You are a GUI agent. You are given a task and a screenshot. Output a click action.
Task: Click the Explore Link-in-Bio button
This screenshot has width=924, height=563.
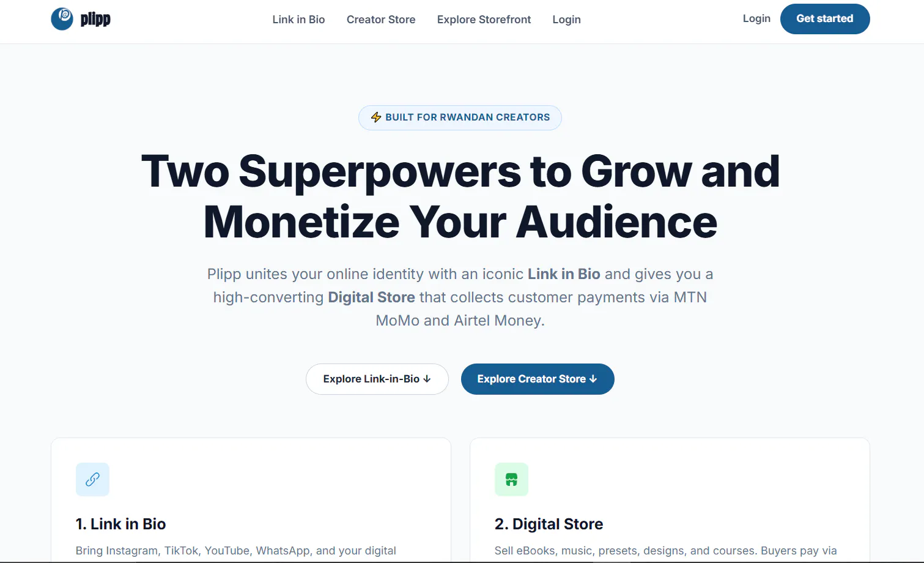pos(377,379)
